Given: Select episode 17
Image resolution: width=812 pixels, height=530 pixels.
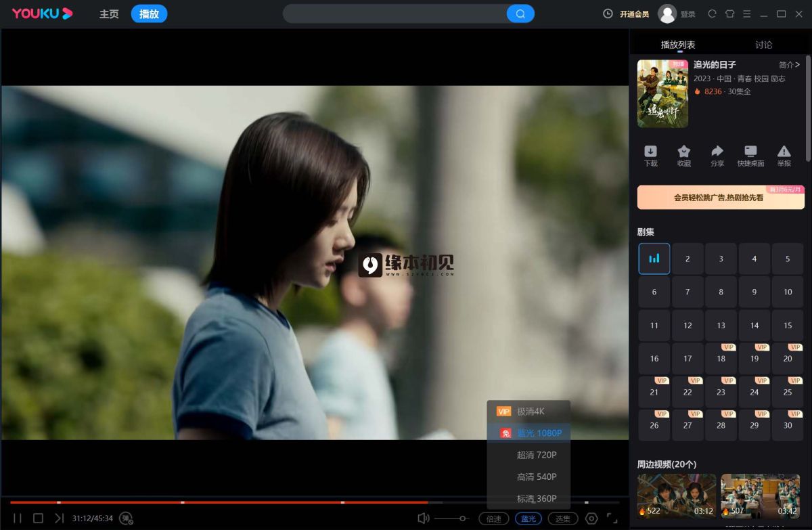Looking at the screenshot, I should (x=687, y=358).
